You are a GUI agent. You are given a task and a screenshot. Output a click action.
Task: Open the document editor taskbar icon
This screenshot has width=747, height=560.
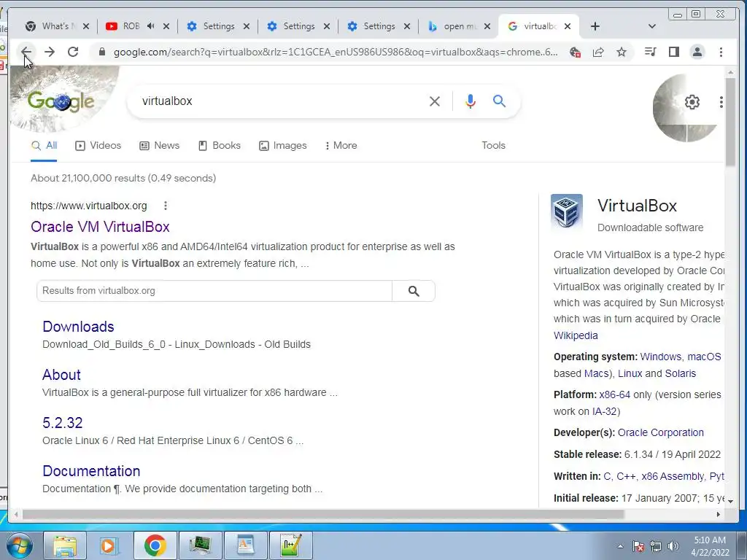point(245,545)
